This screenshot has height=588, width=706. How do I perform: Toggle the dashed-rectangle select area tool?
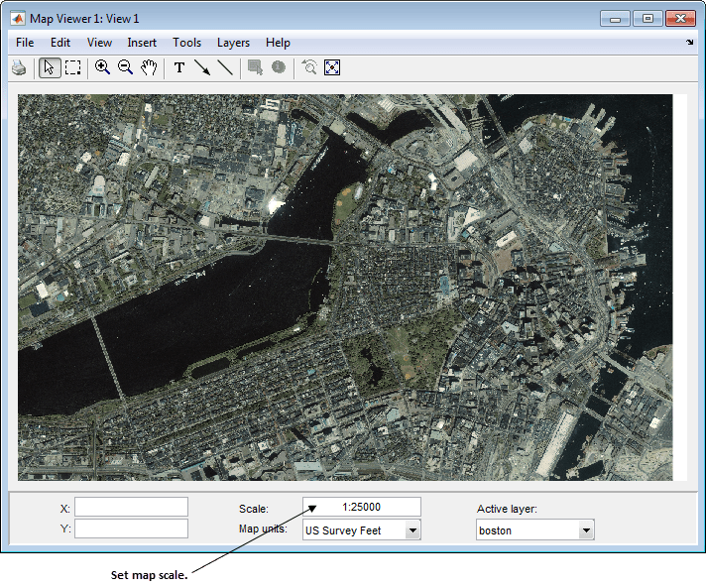[x=72, y=67]
